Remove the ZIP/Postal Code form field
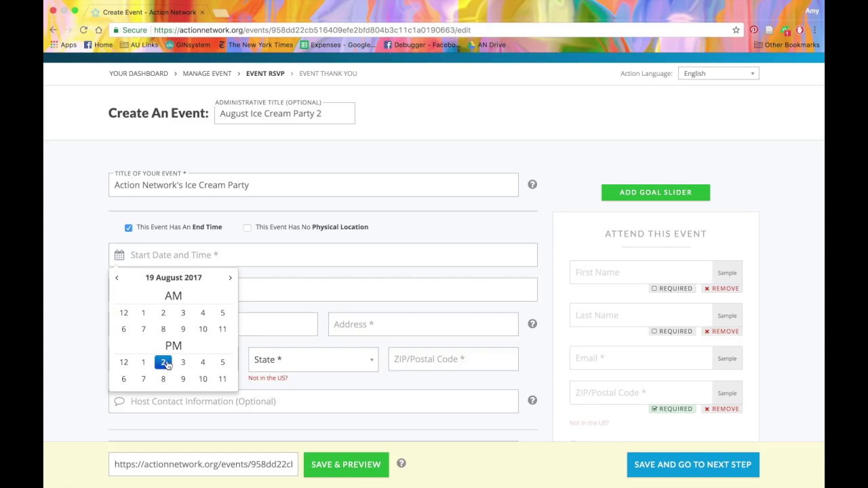868x488 pixels. 722,409
